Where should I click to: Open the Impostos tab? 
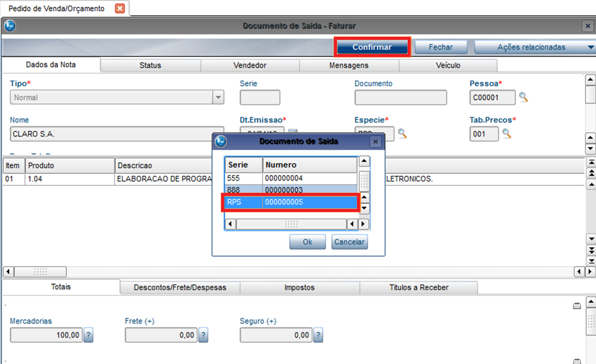(x=299, y=287)
